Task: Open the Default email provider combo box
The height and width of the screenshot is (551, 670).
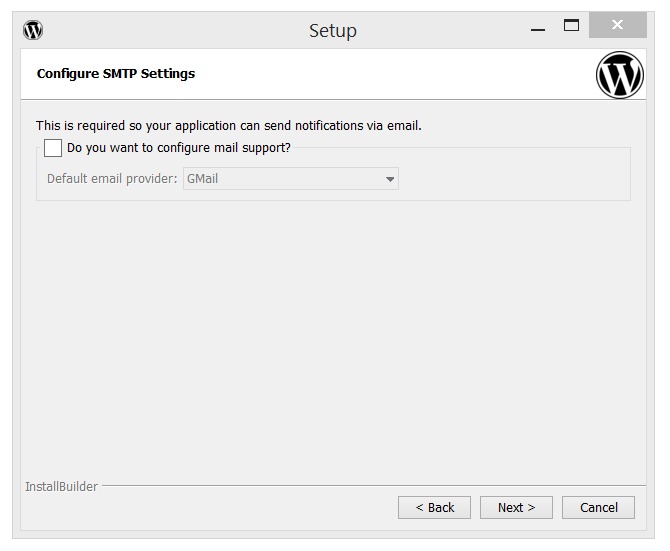Action: (x=290, y=179)
